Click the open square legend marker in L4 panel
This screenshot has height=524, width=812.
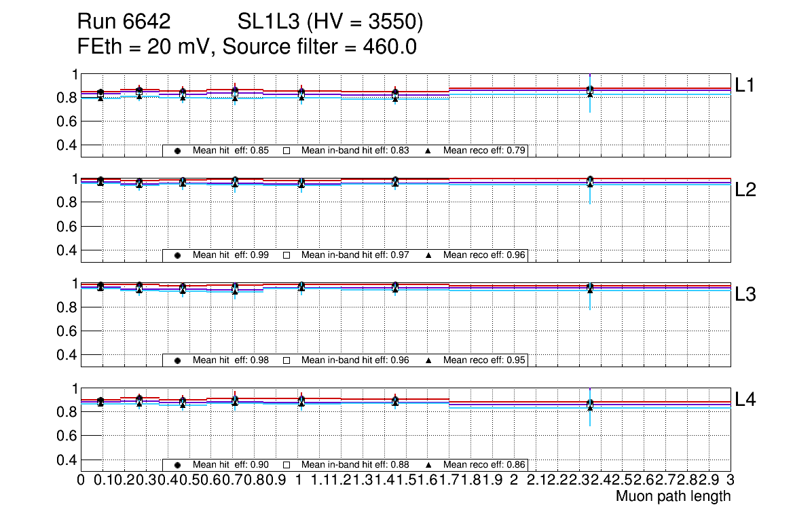[287, 465]
